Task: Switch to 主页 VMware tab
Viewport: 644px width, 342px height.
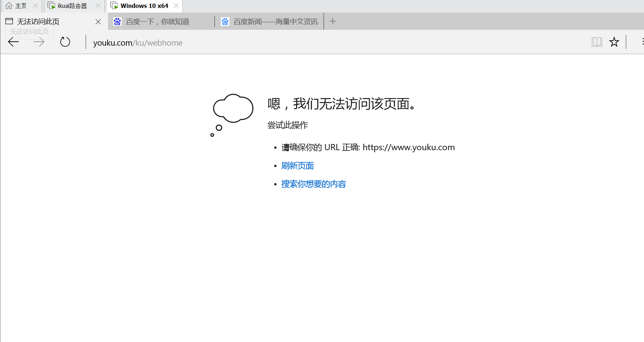Action: 22,6
